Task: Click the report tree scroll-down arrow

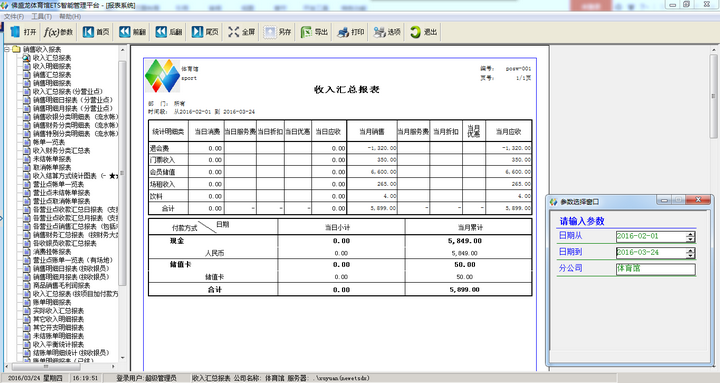Action: coord(122,358)
